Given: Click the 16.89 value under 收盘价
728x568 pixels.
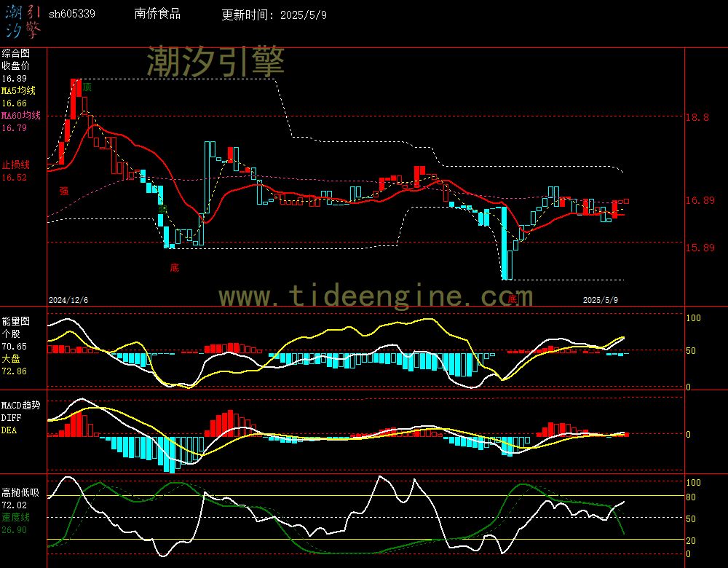Looking at the screenshot, I should 15,79.
